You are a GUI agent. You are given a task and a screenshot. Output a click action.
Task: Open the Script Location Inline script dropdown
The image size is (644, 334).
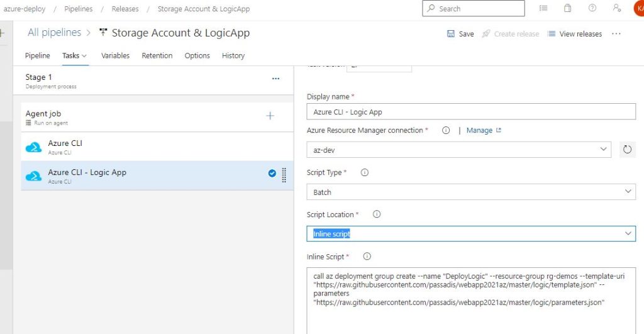[x=628, y=233]
